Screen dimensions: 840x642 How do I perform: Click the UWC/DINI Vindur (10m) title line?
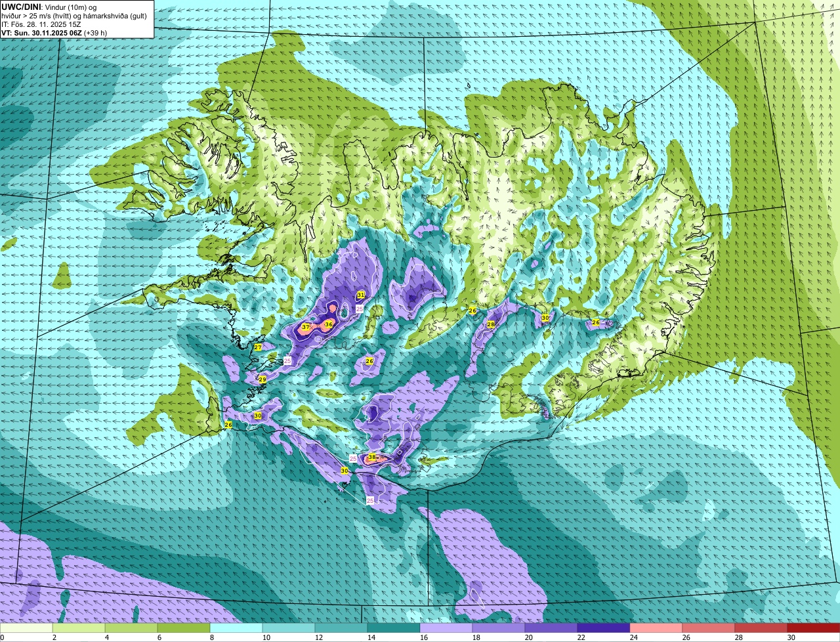click(x=50, y=7)
